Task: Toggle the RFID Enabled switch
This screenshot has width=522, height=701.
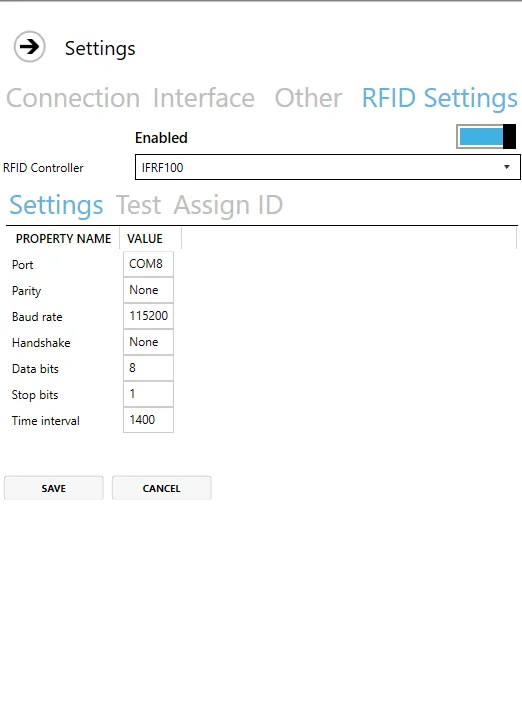Action: 486,136
